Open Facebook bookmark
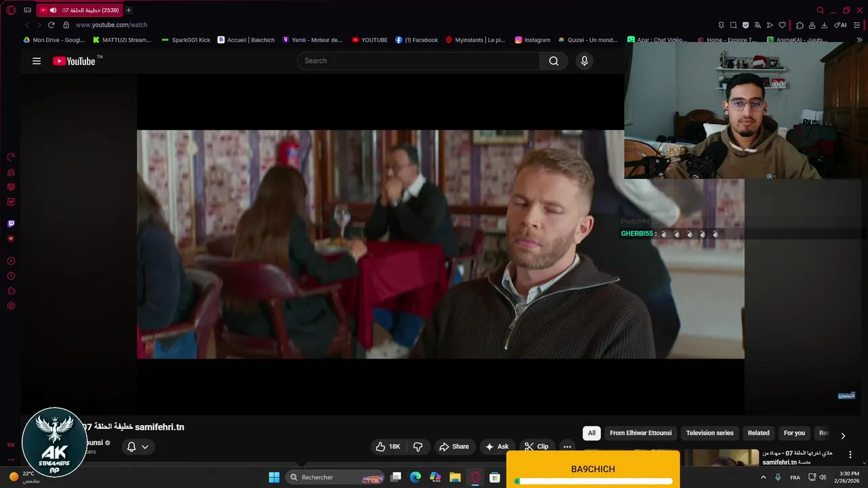 point(417,40)
